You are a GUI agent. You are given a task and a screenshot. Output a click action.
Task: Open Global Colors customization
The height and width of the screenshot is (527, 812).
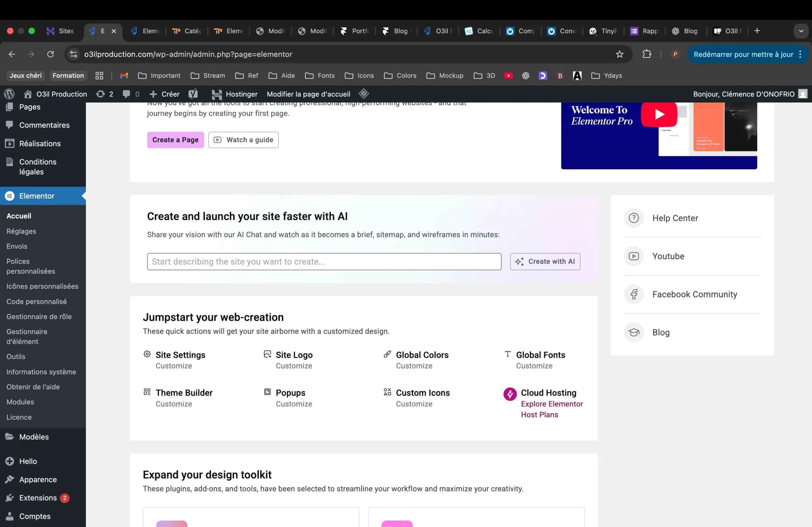point(422,355)
